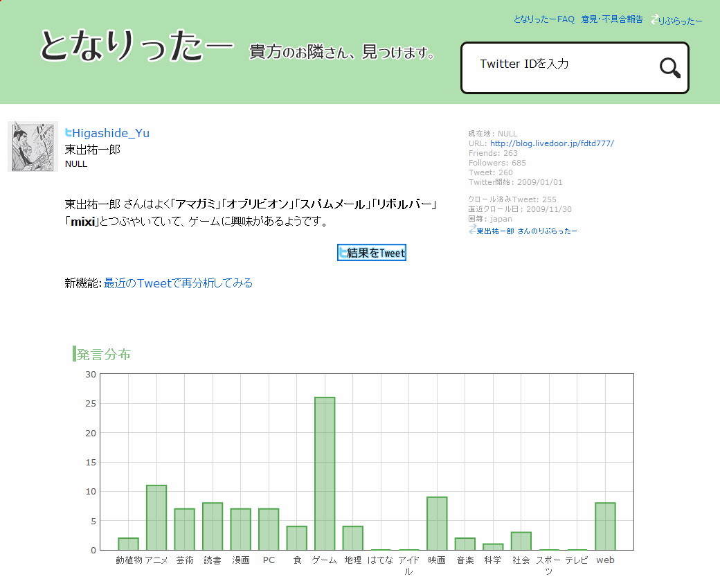Open the となりったーFAQ link
Viewport: 720px width, 588px height.
coord(543,19)
